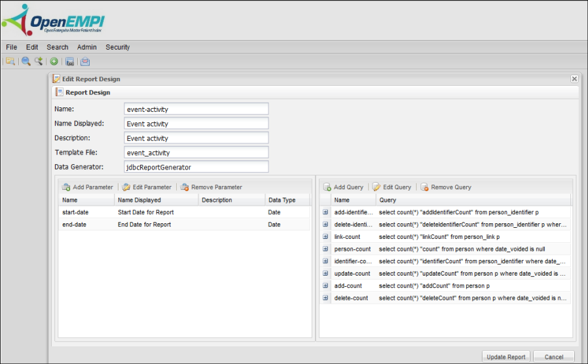Click the 'addIdentifierCount' query text
Viewport: 588px width, 364px height.
click(458, 212)
